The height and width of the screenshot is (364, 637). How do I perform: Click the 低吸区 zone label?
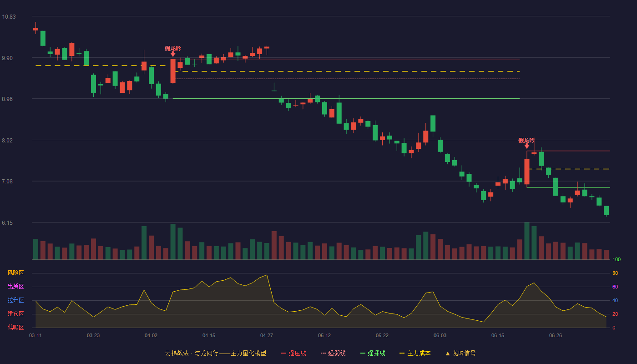tap(16, 327)
